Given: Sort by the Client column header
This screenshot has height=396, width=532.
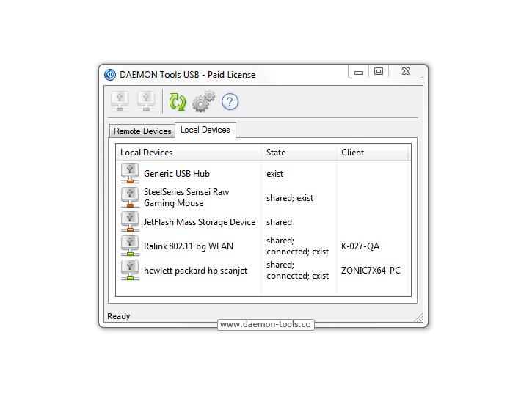Looking at the screenshot, I should pyautogui.click(x=372, y=153).
